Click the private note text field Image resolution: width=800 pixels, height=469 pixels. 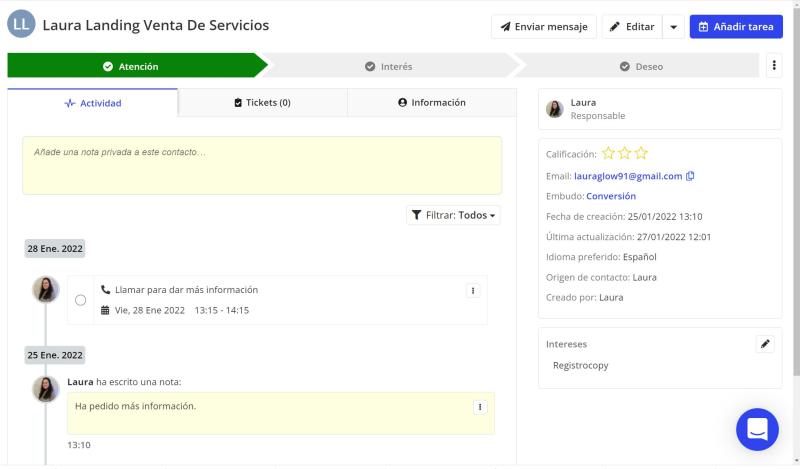[x=262, y=165]
